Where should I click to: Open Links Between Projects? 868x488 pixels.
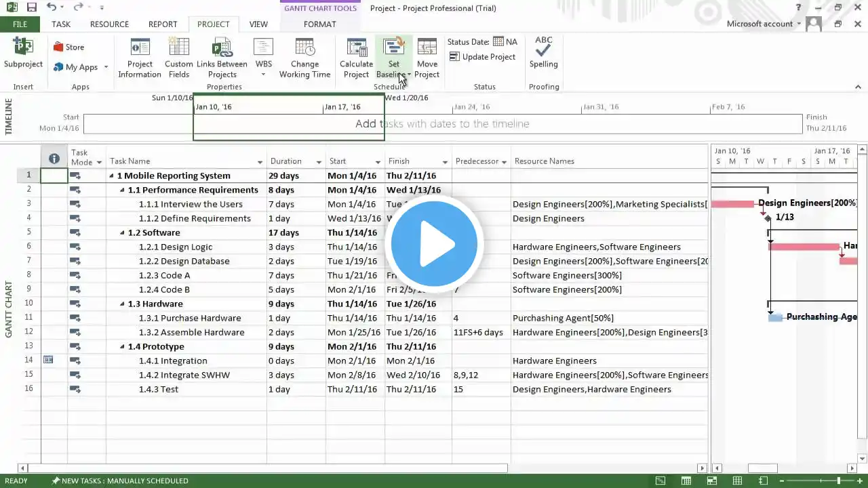pos(222,58)
